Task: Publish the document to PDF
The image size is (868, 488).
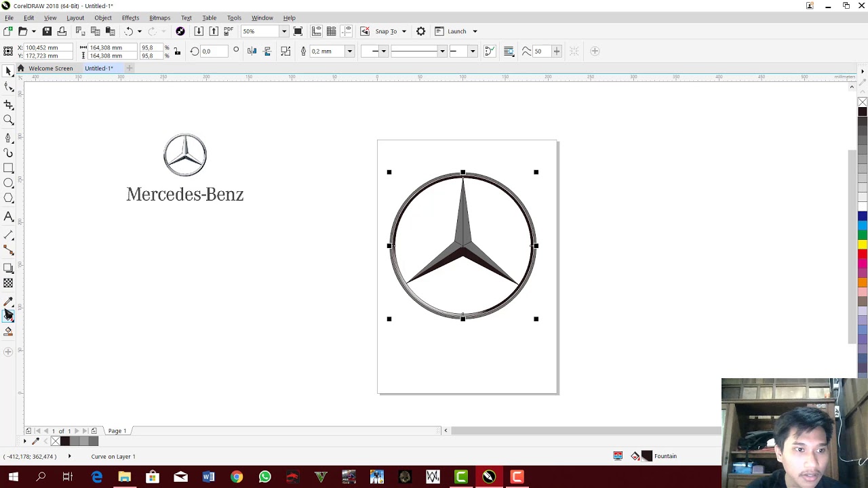Action: pyautogui.click(x=229, y=31)
